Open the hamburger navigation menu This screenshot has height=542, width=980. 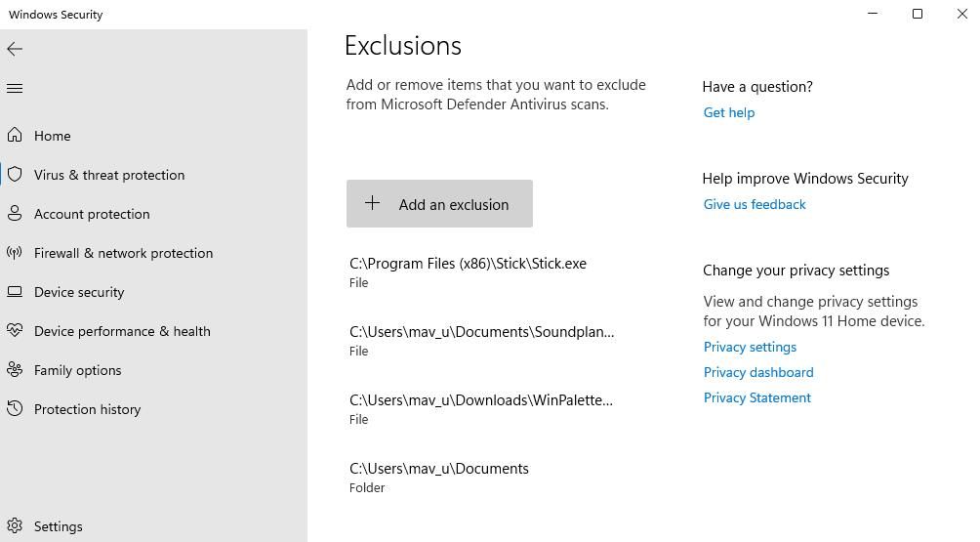tap(15, 89)
